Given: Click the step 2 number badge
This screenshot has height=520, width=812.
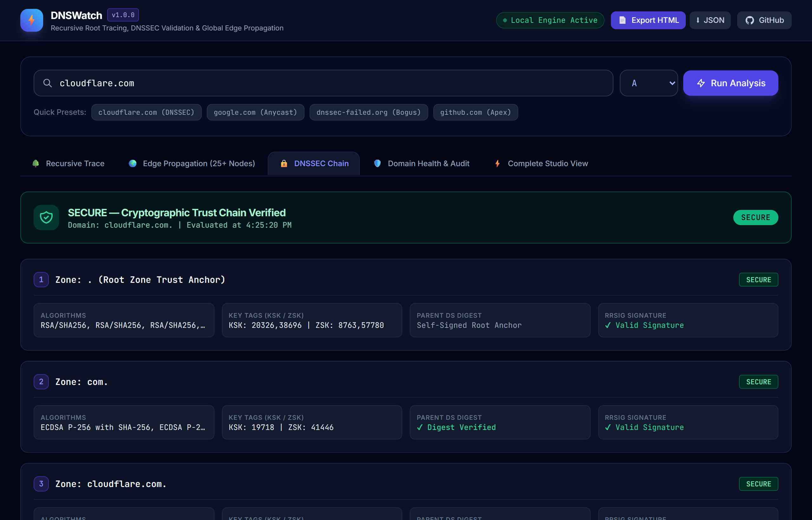Looking at the screenshot, I should pyautogui.click(x=41, y=381).
